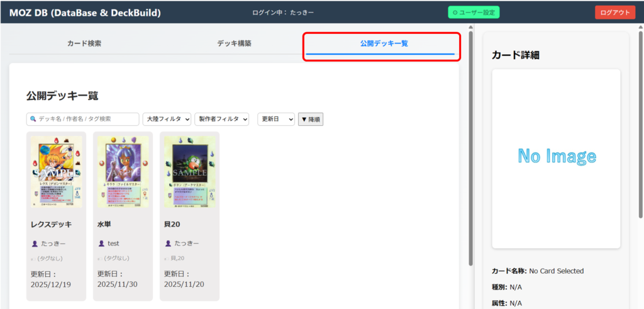Click the magnifier icon in the deck search box
This screenshot has width=644, height=309.
point(33,119)
